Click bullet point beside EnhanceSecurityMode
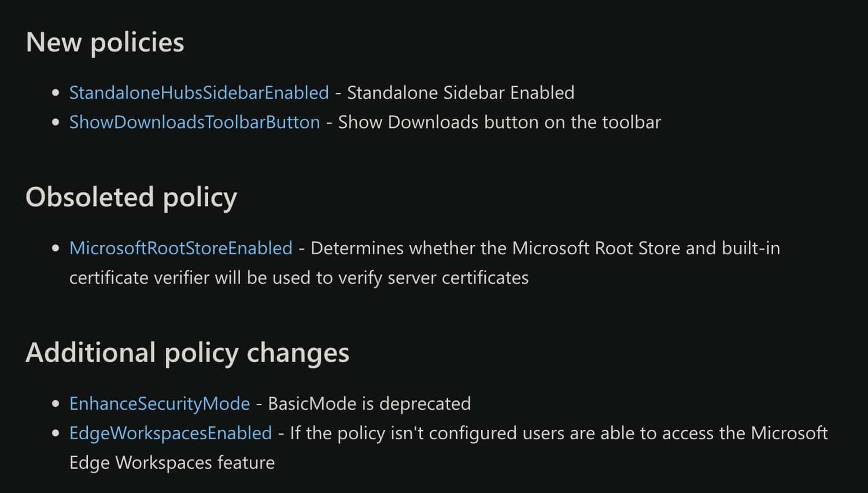This screenshot has height=493, width=868. click(56, 403)
